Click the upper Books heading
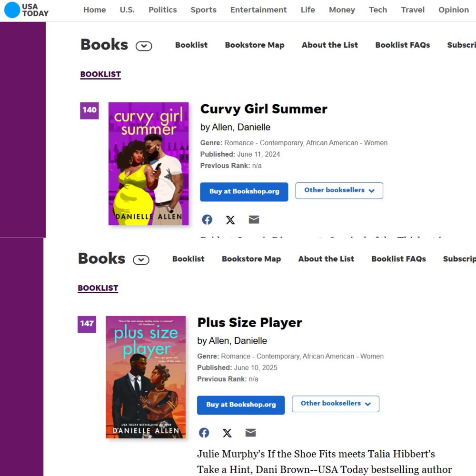 [x=104, y=45]
